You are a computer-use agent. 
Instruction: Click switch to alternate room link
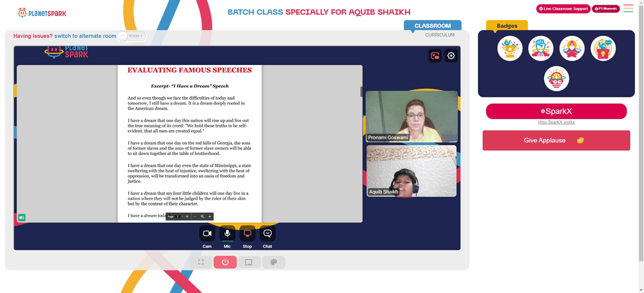85,36
